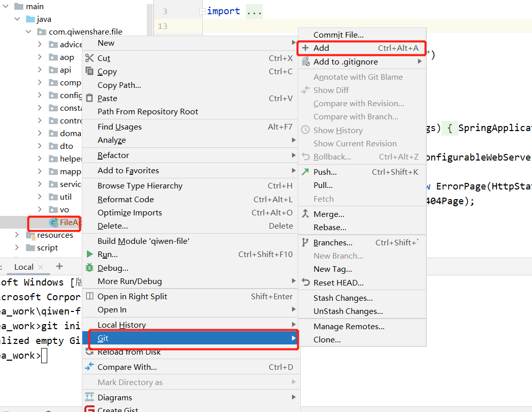
Task: Expand the script folder
Action: (17, 247)
